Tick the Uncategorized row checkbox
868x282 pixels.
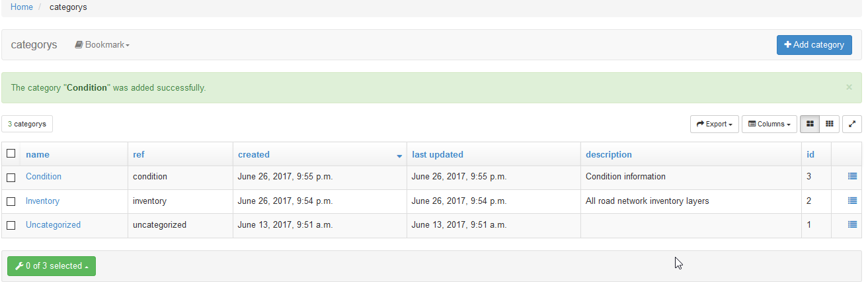pos(11,225)
